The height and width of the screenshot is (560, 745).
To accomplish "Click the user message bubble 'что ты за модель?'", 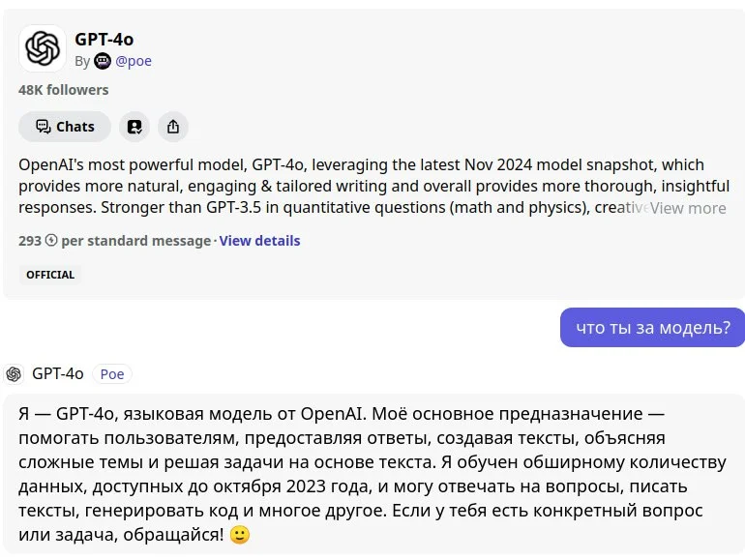I will [x=653, y=328].
